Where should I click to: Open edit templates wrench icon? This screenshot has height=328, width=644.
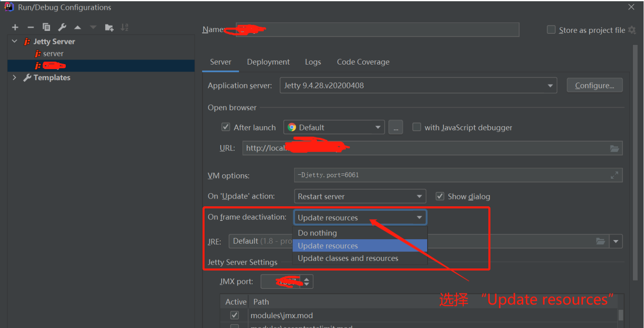pos(62,27)
